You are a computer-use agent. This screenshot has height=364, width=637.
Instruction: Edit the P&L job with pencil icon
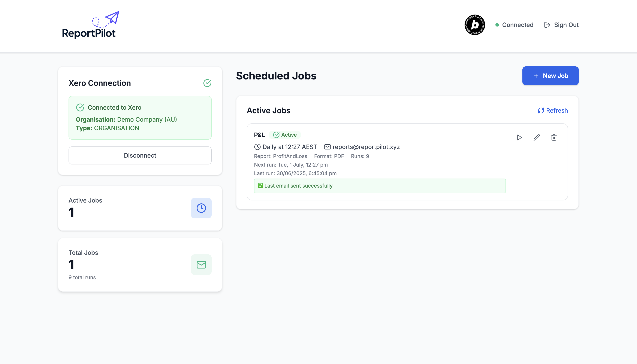click(537, 137)
